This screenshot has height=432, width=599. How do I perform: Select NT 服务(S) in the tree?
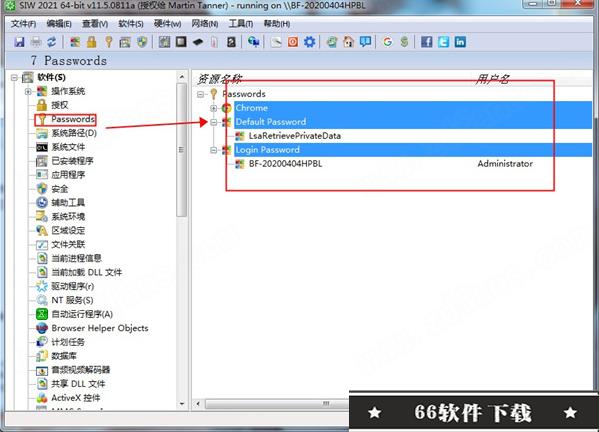72,300
